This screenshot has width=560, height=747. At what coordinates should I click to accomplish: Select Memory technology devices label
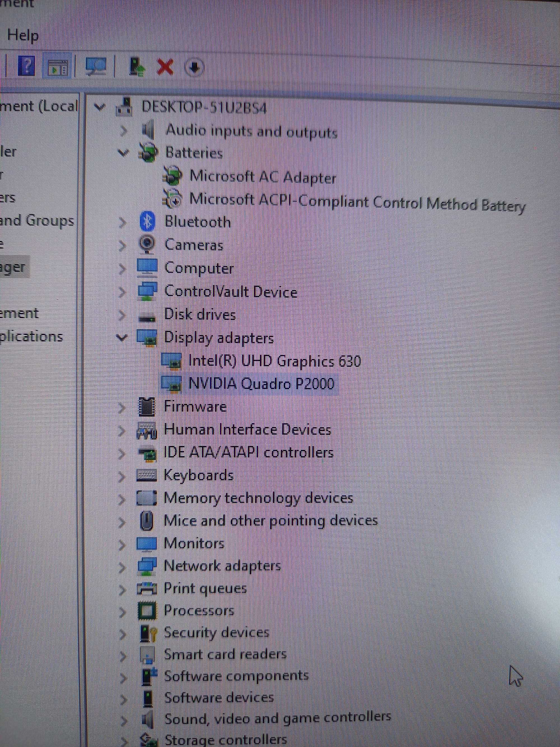click(x=258, y=499)
